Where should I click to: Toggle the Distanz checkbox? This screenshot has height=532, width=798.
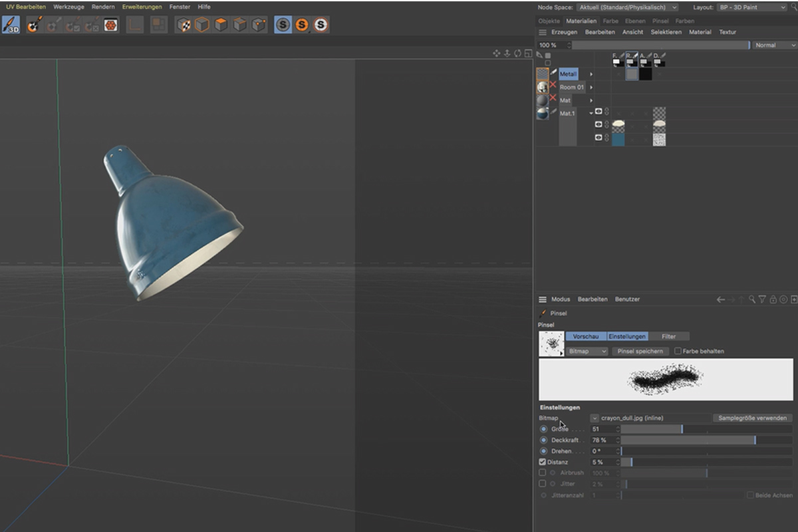543,462
